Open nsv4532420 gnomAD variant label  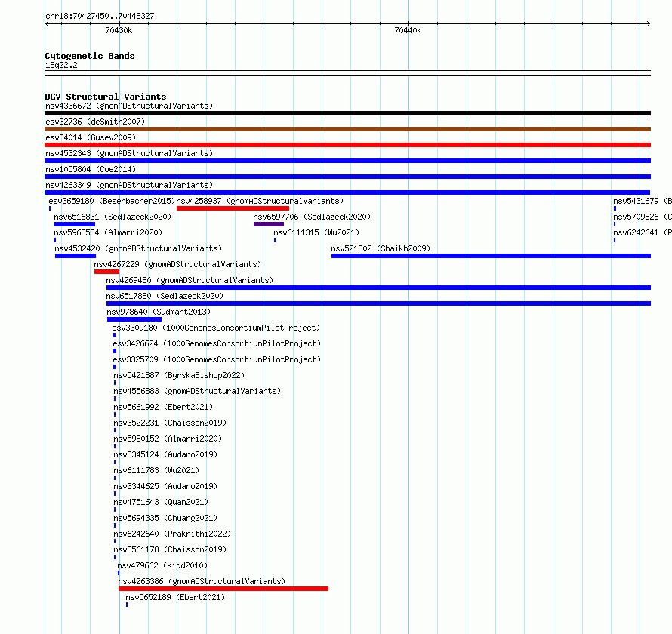pos(138,248)
